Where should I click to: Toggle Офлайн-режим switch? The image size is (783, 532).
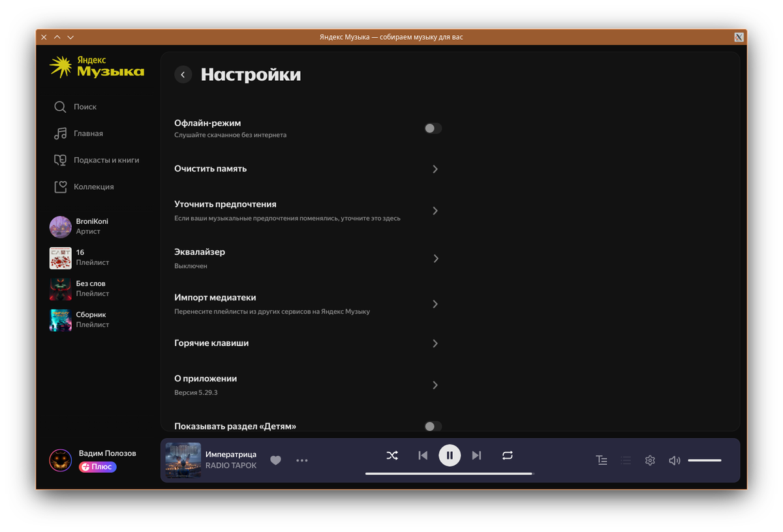433,128
